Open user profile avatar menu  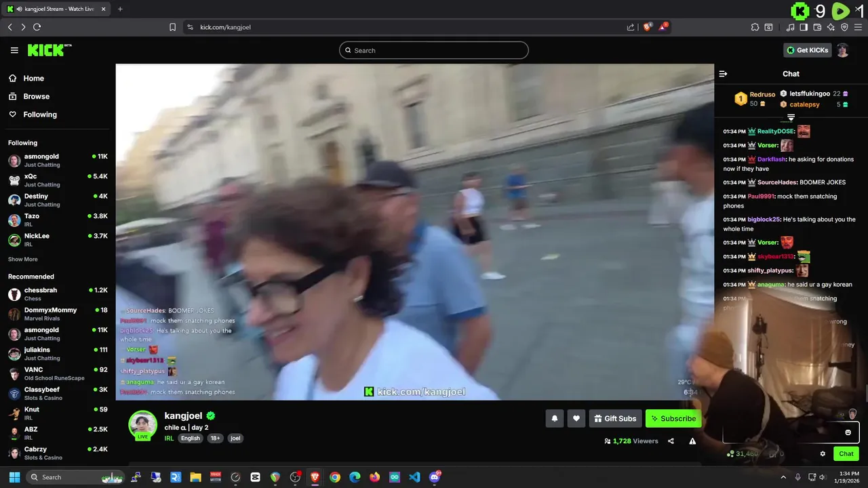click(x=842, y=50)
